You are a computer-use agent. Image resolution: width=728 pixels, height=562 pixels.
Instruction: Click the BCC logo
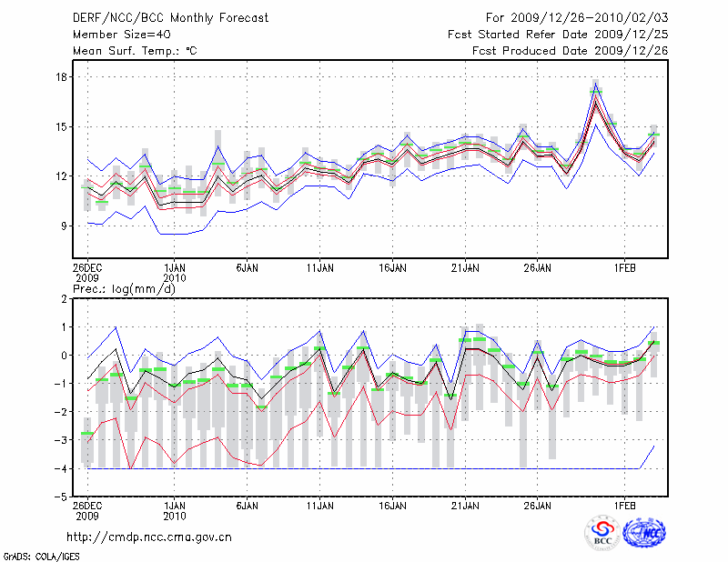point(602,534)
